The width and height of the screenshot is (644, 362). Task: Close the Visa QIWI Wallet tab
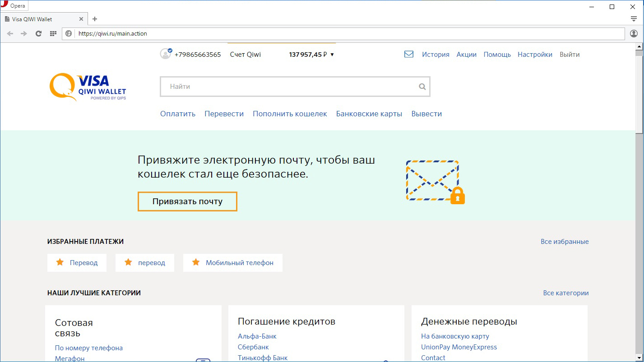click(81, 19)
